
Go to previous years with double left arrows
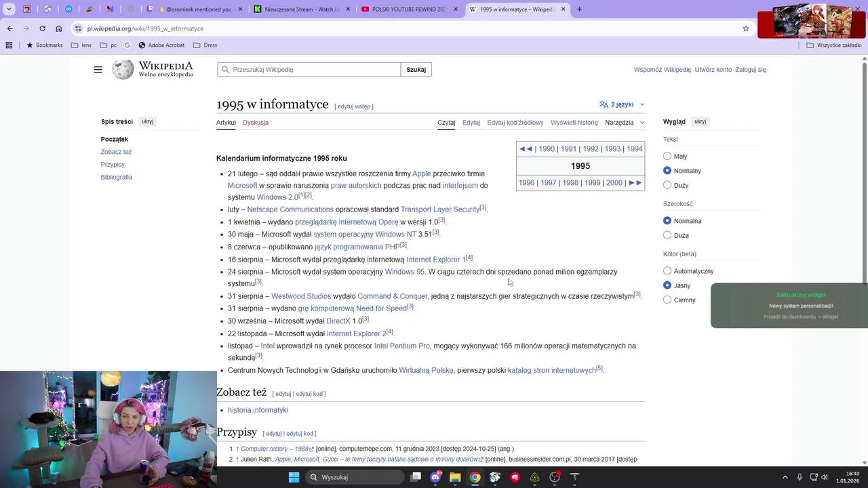526,149
